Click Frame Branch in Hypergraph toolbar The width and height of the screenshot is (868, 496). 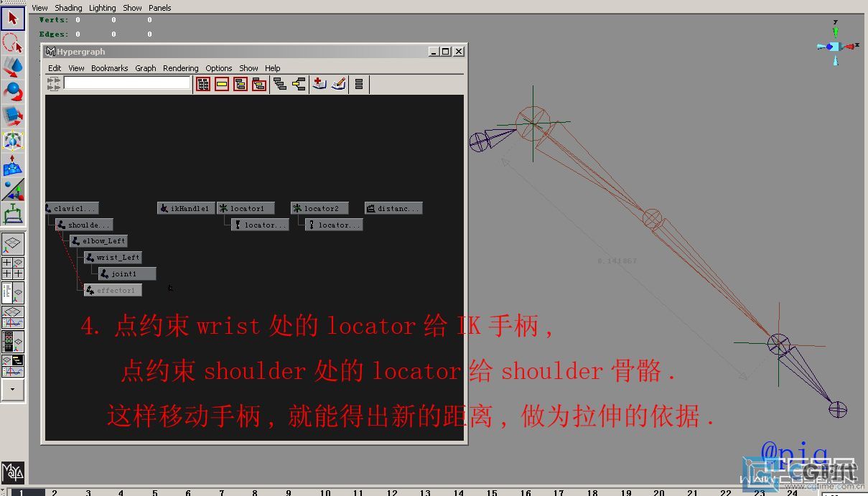(259, 84)
